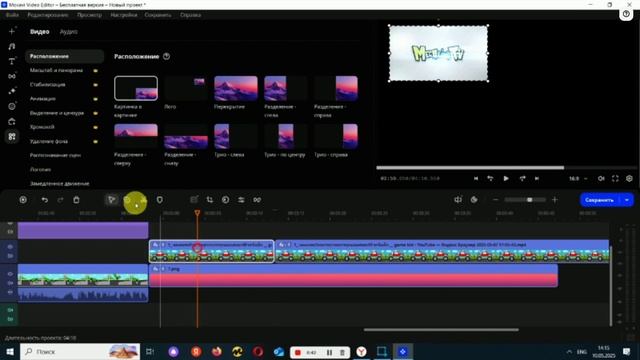Open the Справка menu
Viewport: 640px width, 360px height.
[x=191, y=15]
